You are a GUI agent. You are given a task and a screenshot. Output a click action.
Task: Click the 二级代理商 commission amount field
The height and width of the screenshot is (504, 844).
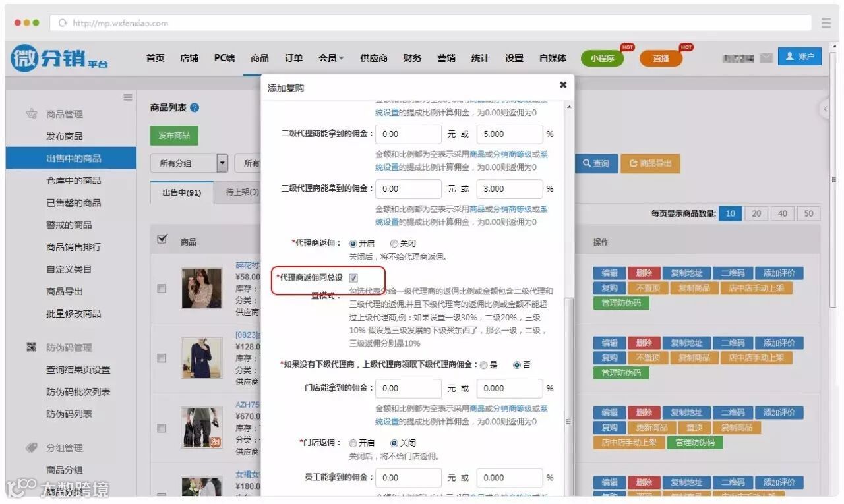click(x=408, y=134)
